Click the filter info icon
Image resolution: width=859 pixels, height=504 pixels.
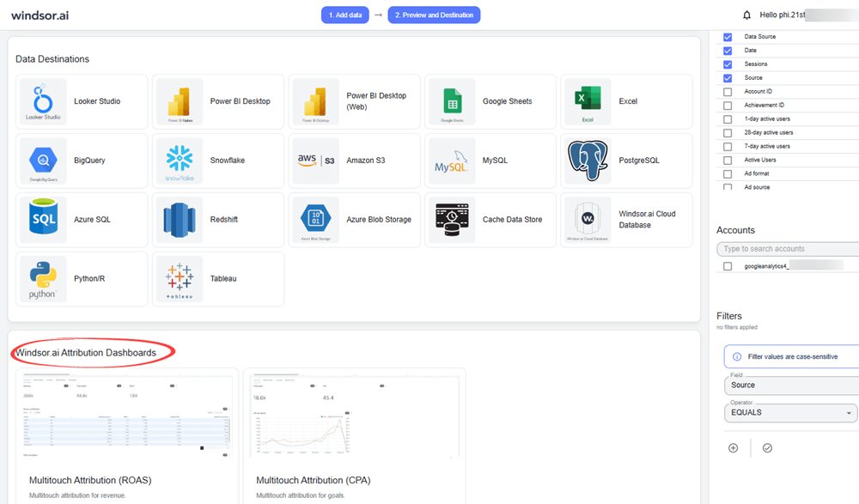click(x=737, y=356)
